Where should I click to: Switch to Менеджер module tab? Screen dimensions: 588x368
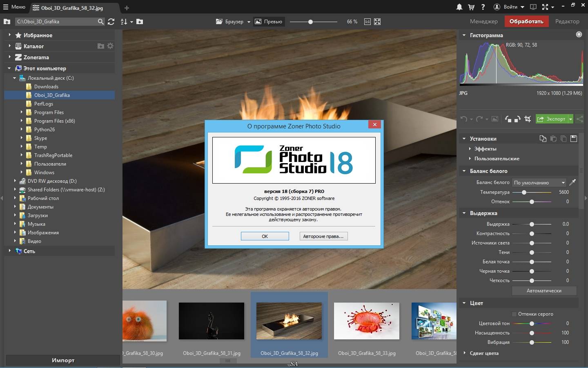pyautogui.click(x=483, y=21)
